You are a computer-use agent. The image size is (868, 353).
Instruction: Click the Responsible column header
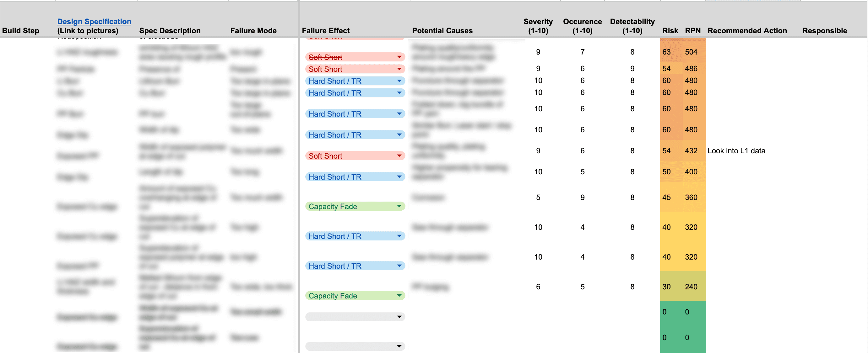pyautogui.click(x=825, y=31)
